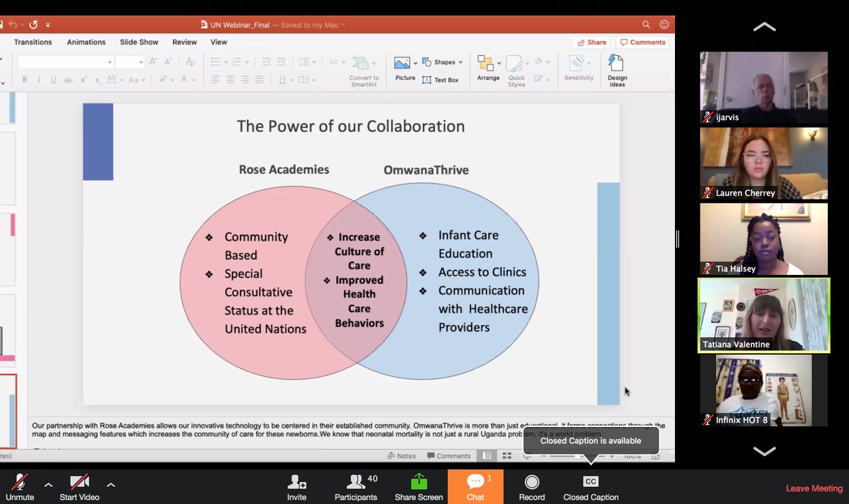Open the Invite button in Zoom
Screen dimensions: 849x504
tap(296, 488)
